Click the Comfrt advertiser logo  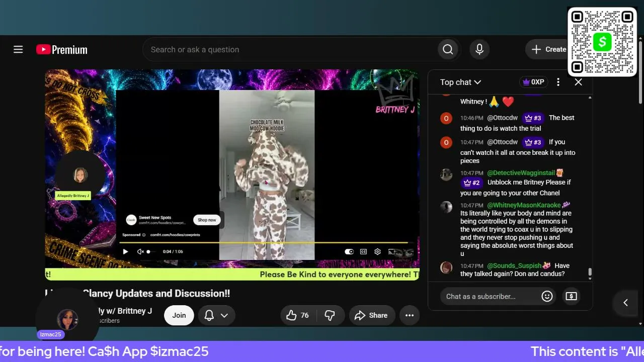[x=131, y=220]
